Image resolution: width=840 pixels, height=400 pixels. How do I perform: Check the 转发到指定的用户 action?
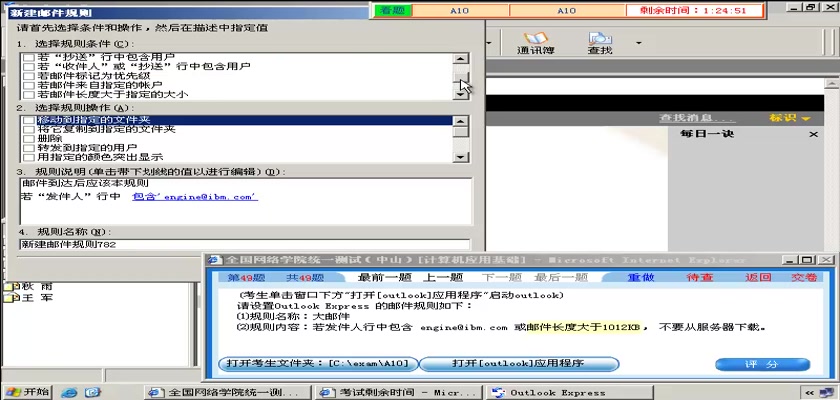[28, 148]
